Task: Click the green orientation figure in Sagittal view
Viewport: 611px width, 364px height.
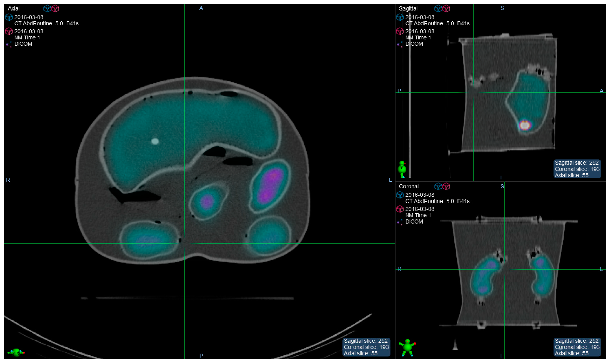Action: coord(402,169)
